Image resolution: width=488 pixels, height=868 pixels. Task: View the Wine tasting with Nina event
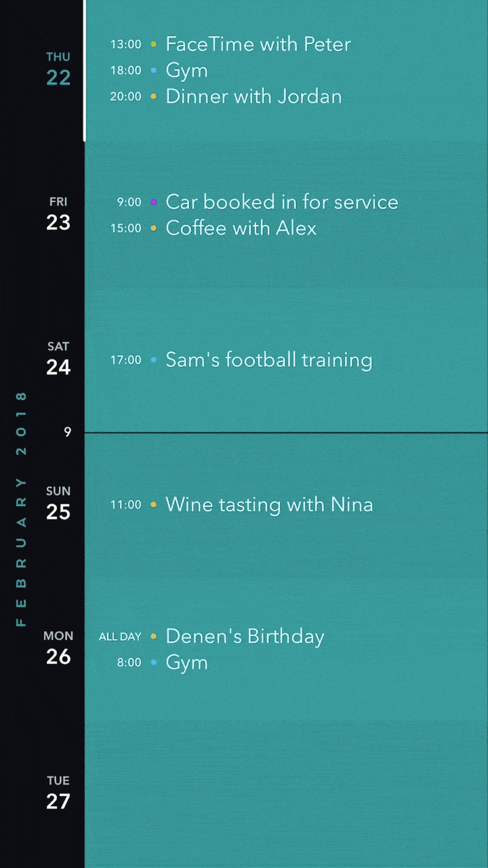[269, 505]
